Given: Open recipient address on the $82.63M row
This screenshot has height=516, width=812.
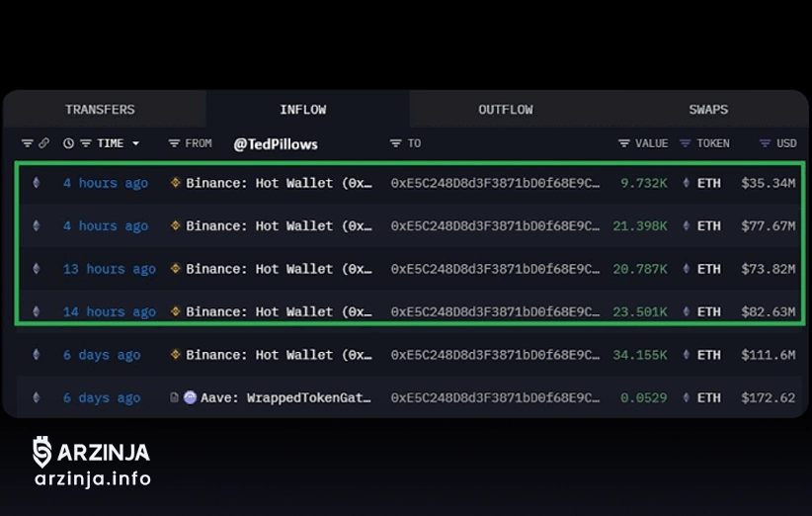Looking at the screenshot, I should pyautogui.click(x=494, y=311).
